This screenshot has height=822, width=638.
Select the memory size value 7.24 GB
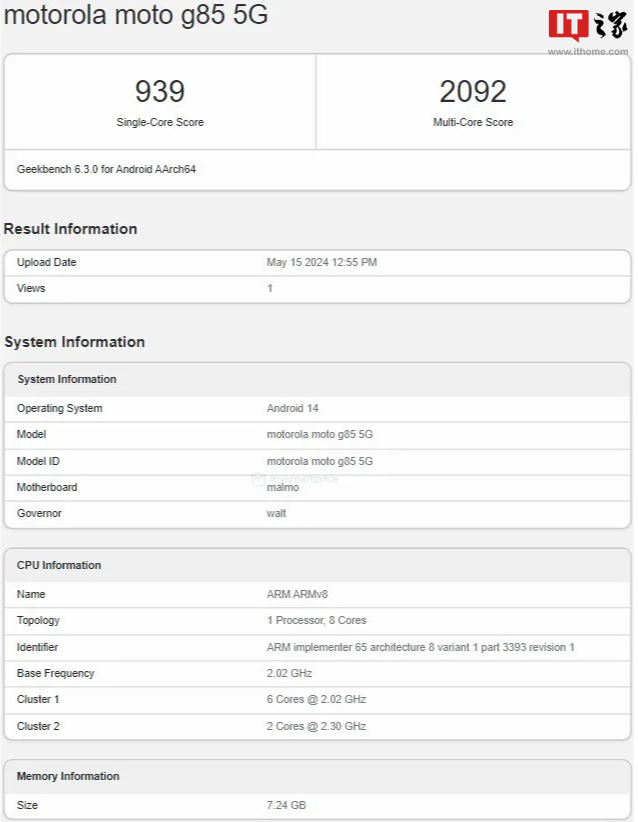286,805
